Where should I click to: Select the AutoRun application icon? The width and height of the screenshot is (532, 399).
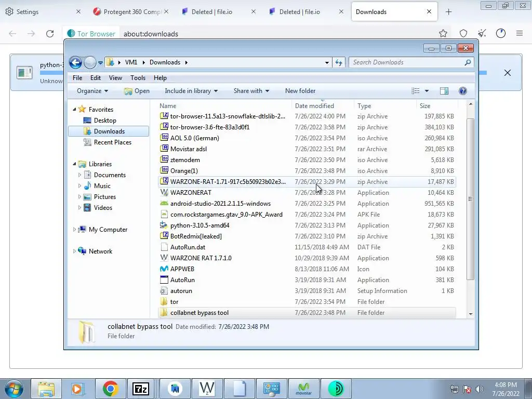164,280
